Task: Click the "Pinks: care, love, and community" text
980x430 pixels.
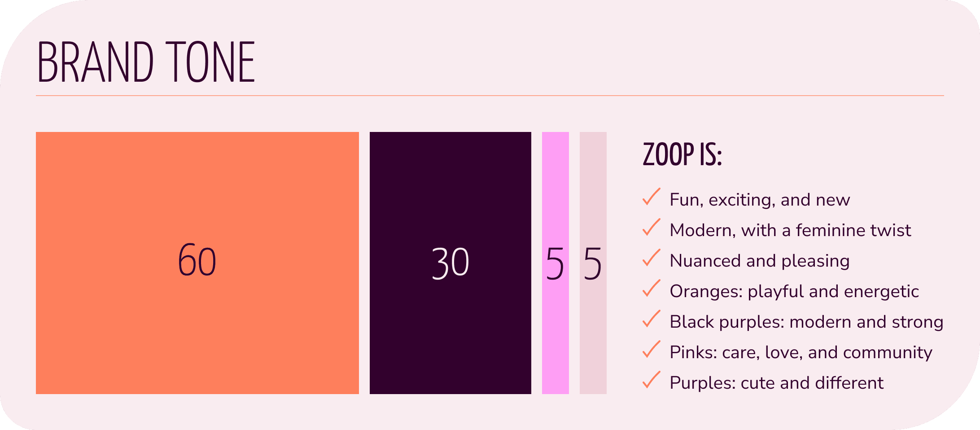Action: 801,352
